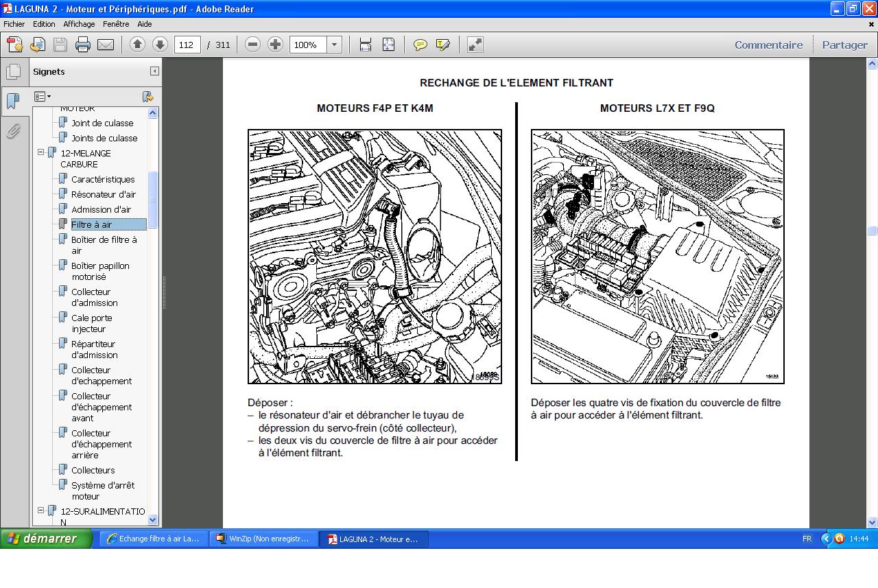Open the Collecteurs bookmark
This screenshot has width=878, height=588.
coord(93,470)
